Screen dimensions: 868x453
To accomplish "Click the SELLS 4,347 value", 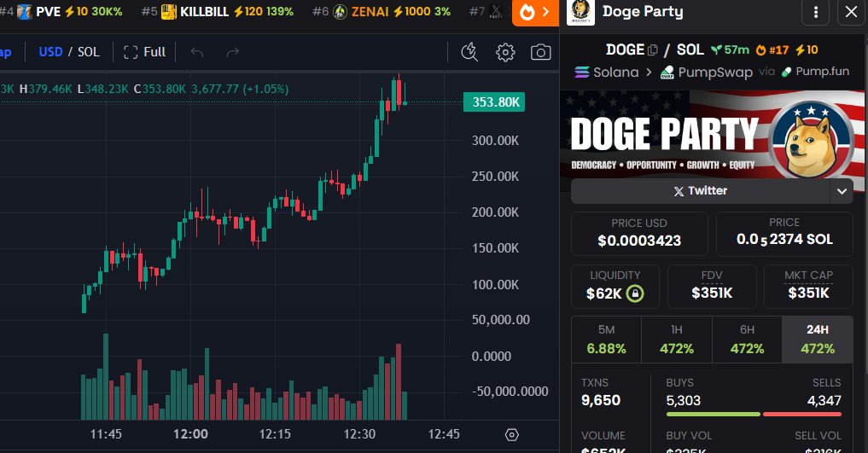I will click(x=824, y=400).
